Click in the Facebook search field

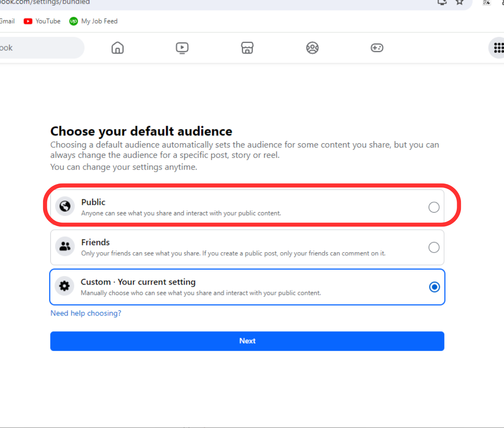click(38, 48)
